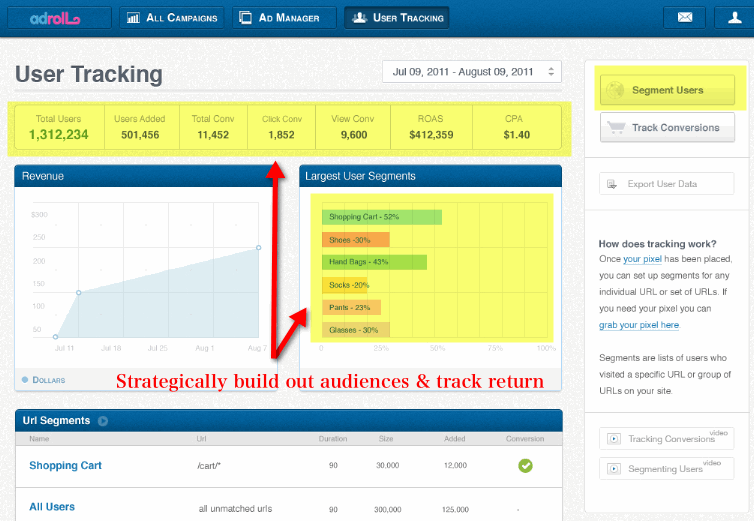Click the 30,000 size cell

[388, 466]
